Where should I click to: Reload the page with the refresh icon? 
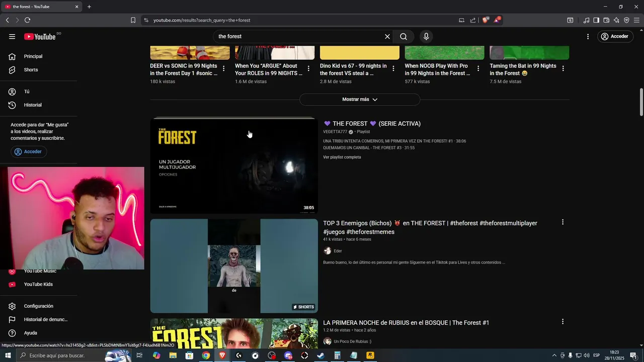pyautogui.click(x=27, y=20)
